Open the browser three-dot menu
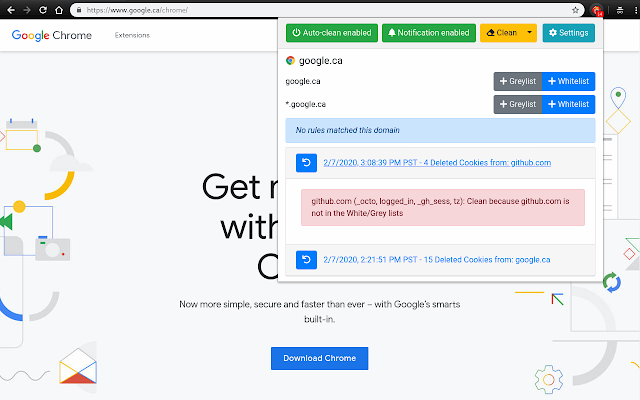This screenshot has width=640, height=400. pyautogui.click(x=636, y=10)
